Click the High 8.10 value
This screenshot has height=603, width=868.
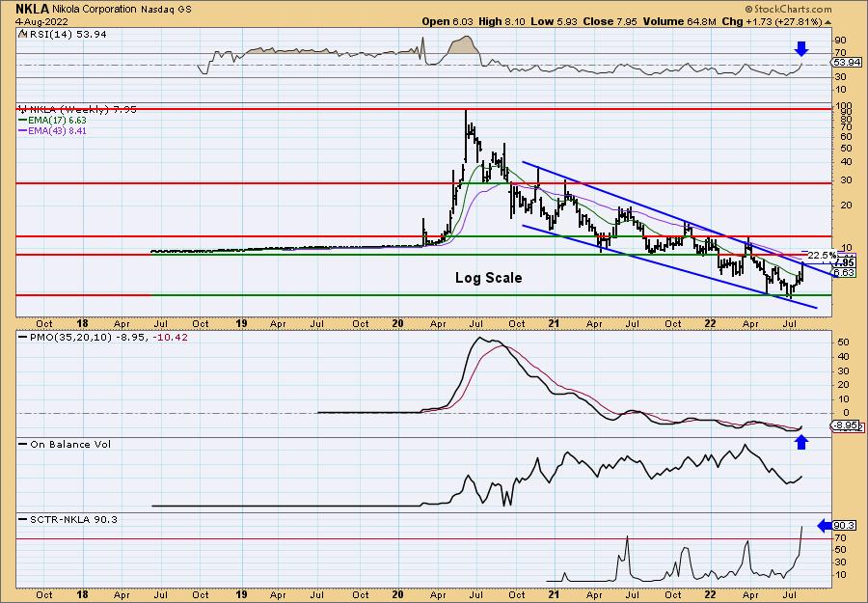tap(502, 21)
